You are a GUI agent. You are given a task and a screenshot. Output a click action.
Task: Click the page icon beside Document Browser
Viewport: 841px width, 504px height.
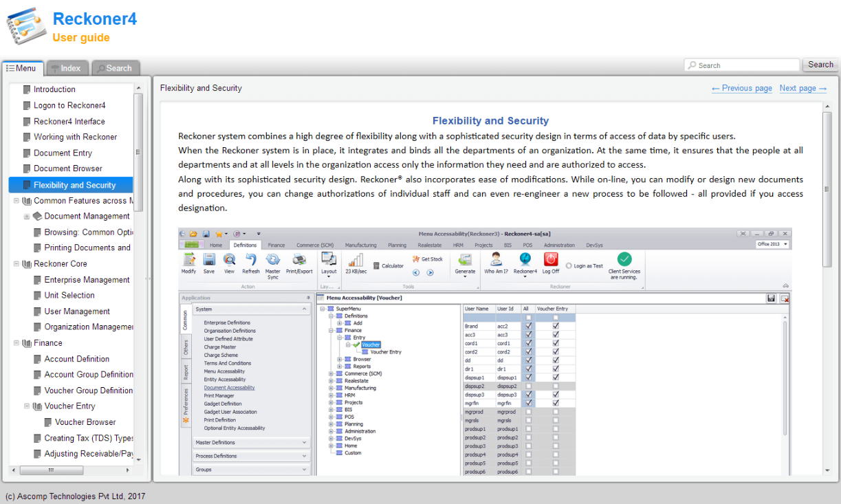[27, 168]
